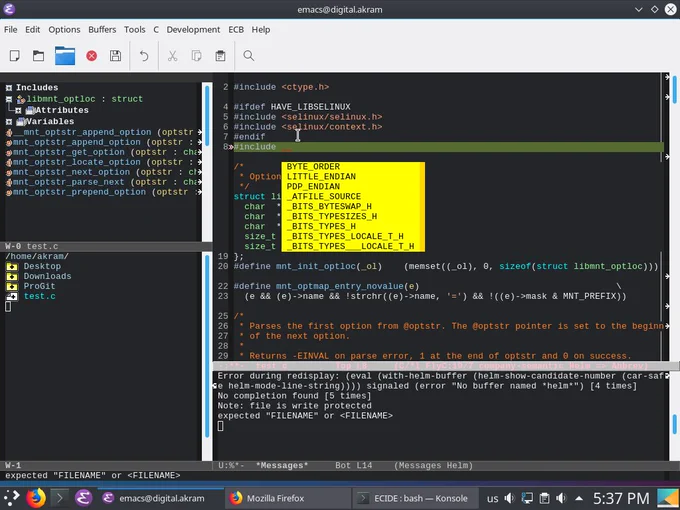Image resolution: width=680 pixels, height=510 pixels.
Task: Open network icon in system tray
Action: click(x=527, y=498)
